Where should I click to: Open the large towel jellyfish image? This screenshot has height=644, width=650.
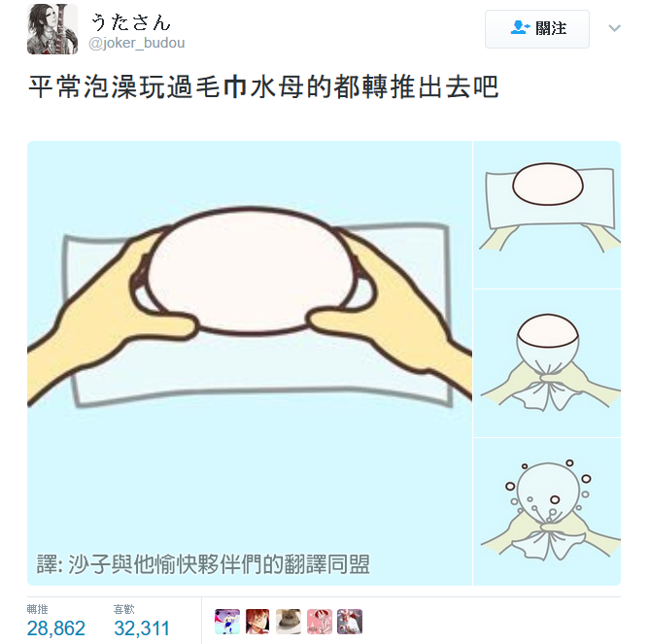[x=250, y=363]
